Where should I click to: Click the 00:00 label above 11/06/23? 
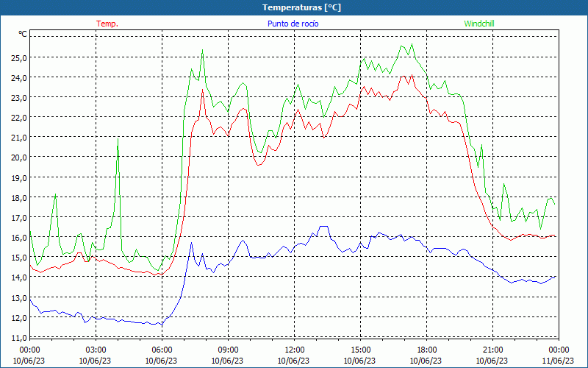pos(559,350)
